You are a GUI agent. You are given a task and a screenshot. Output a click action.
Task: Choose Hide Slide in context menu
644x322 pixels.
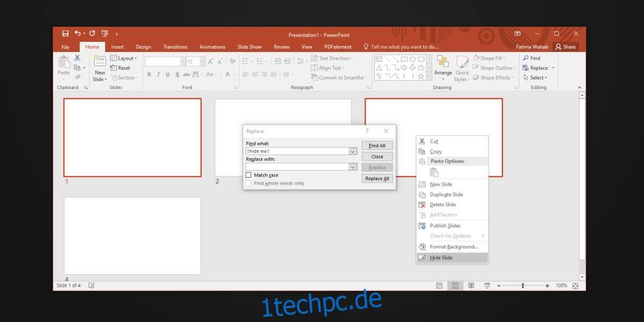tap(452, 258)
